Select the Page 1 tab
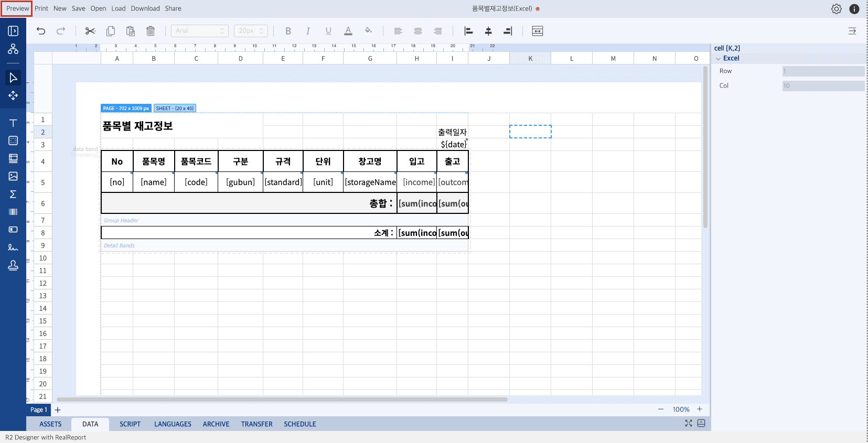 39,410
